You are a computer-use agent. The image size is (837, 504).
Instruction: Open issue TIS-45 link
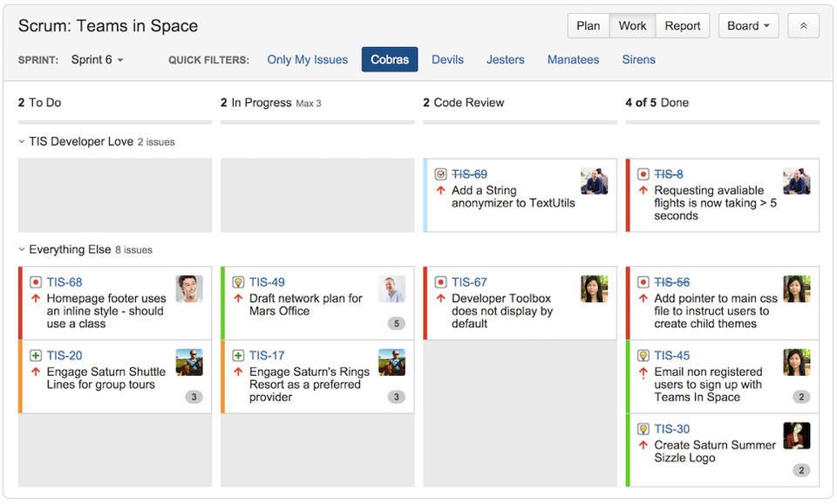point(672,355)
